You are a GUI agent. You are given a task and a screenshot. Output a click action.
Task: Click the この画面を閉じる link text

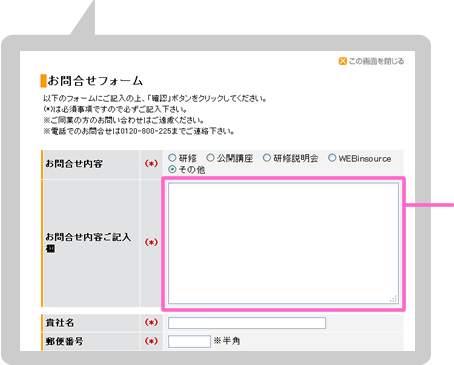click(376, 61)
